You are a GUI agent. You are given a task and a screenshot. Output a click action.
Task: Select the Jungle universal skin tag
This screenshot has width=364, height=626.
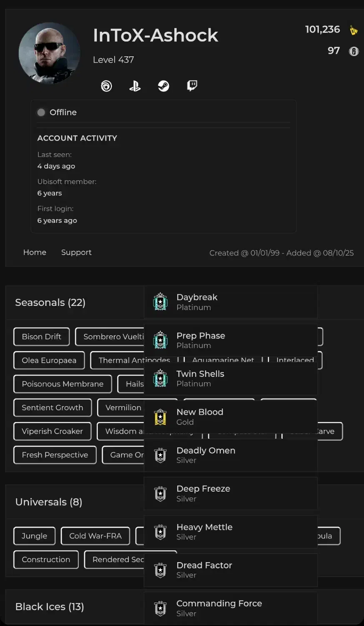pos(34,536)
